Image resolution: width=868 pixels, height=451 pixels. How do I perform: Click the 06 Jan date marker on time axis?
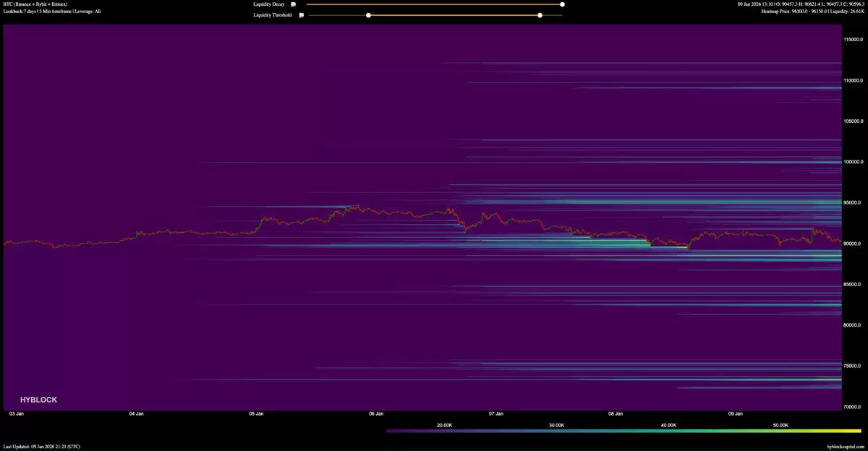tap(375, 414)
